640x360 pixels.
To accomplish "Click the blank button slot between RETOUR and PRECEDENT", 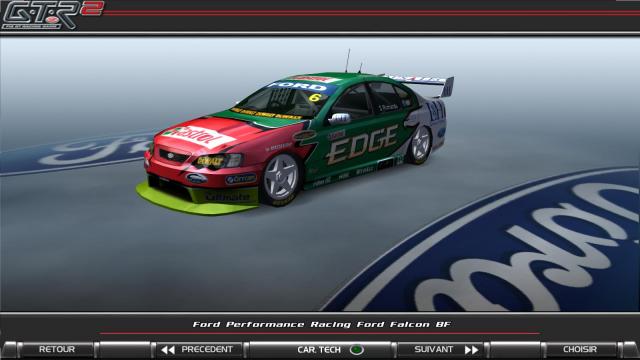I will [125, 350].
